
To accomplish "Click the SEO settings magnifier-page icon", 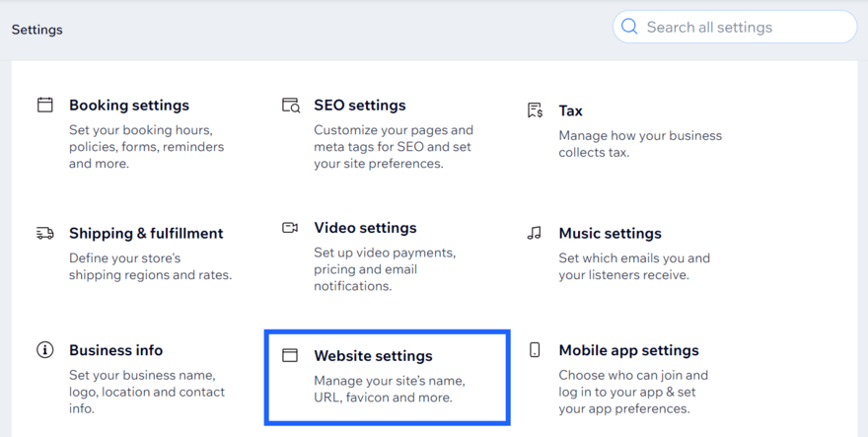I will click(291, 105).
